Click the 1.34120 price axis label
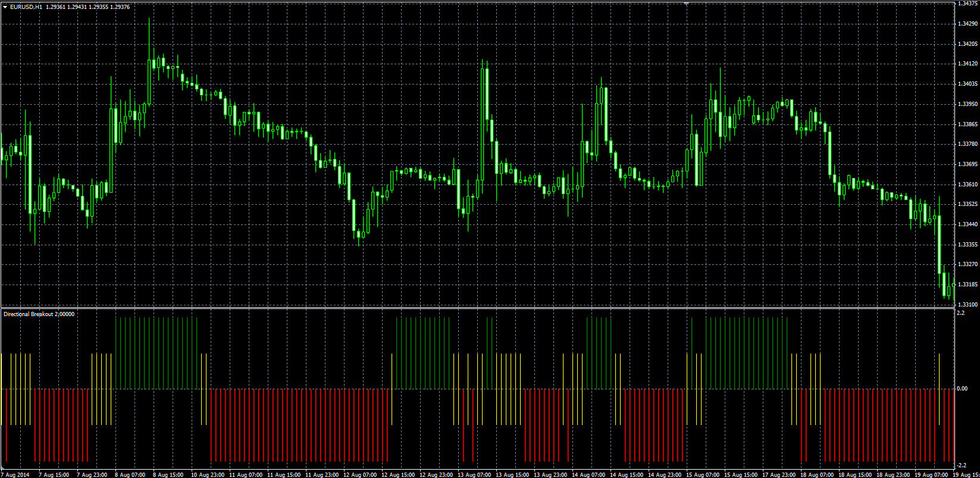Screen dimensions: 980x478 (x=968, y=64)
